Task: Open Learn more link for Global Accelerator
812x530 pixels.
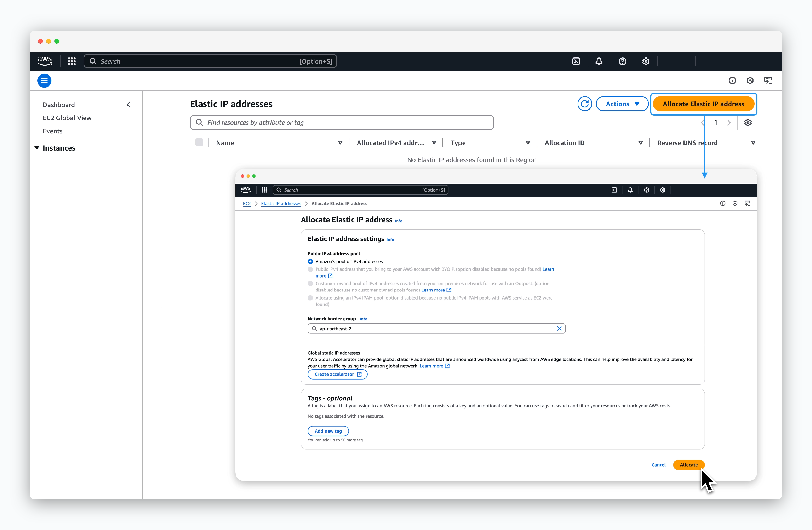Action: [x=435, y=366]
